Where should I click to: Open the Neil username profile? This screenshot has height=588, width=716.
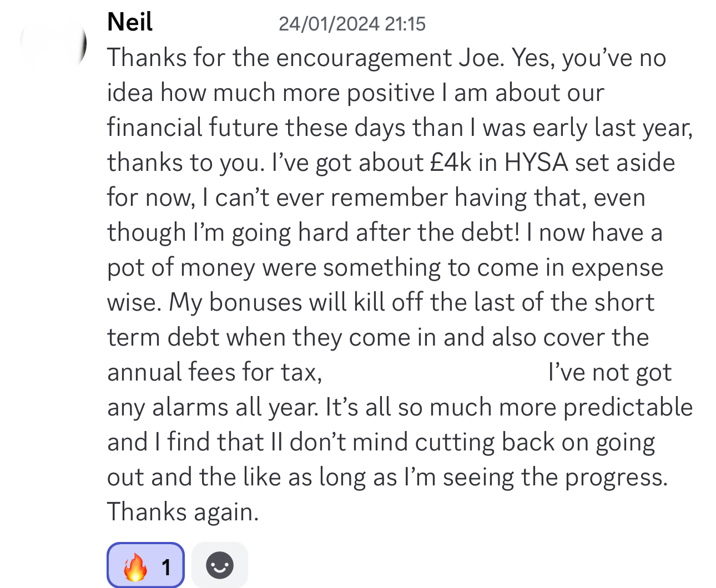coord(130,22)
